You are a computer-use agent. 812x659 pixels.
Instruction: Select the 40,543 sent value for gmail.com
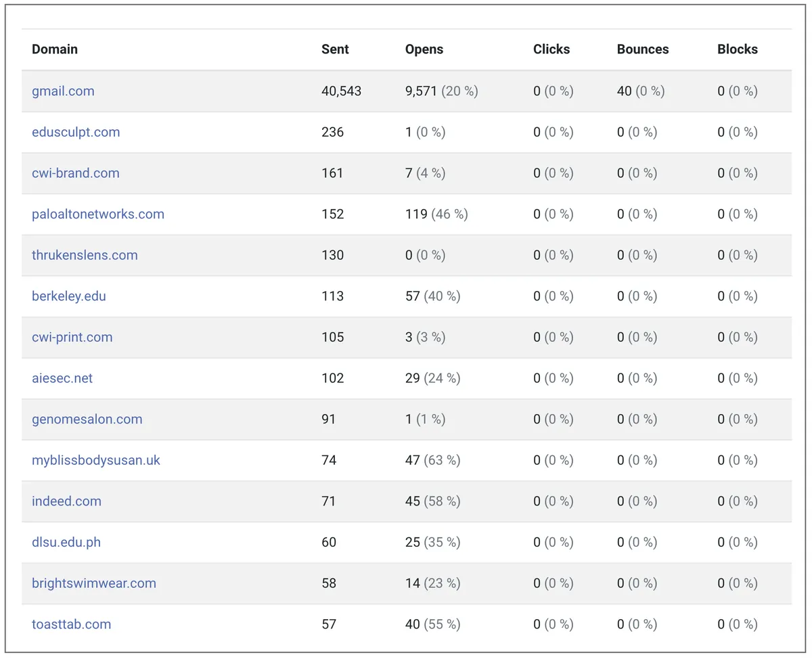tap(342, 91)
